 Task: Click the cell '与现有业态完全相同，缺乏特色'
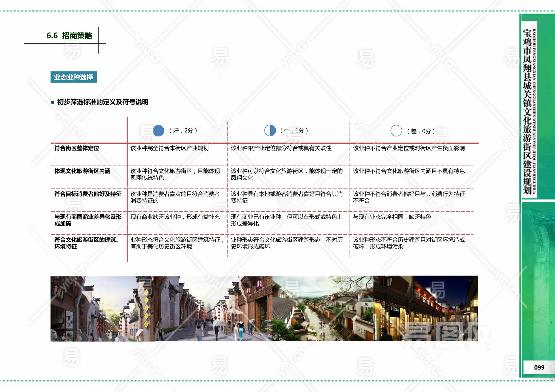[392, 217]
